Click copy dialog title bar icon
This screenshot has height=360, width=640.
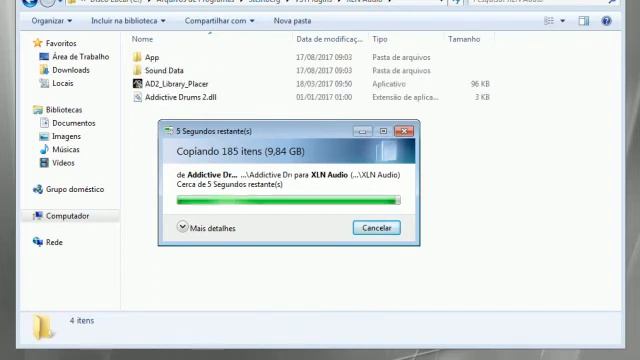168,131
